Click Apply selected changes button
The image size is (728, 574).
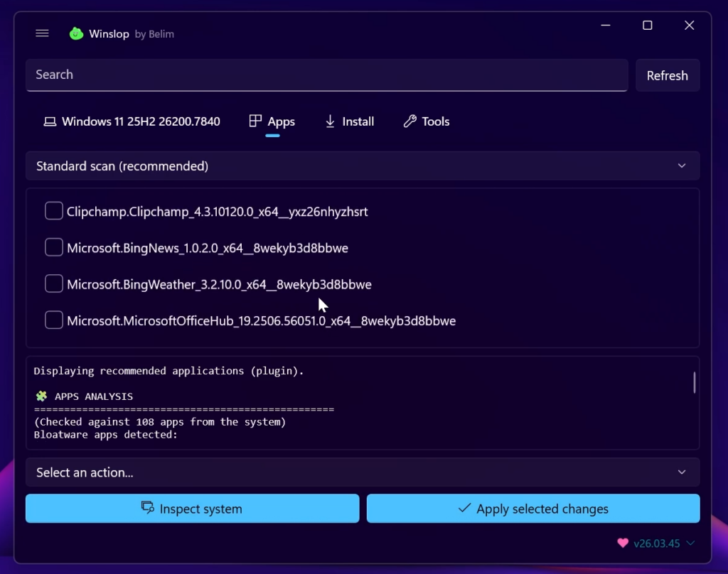point(533,509)
